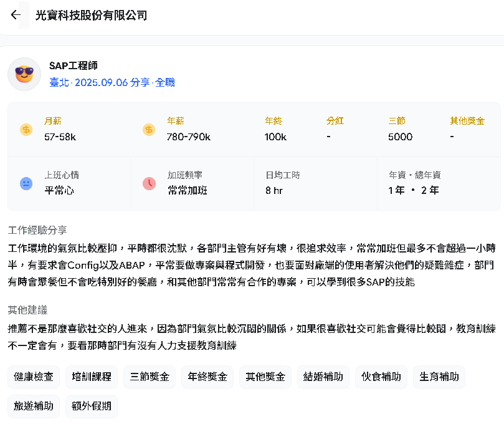Image resolution: width=504 pixels, height=424 pixels.
Task: Click the 5000 三節 bonus value
Action: click(x=400, y=137)
